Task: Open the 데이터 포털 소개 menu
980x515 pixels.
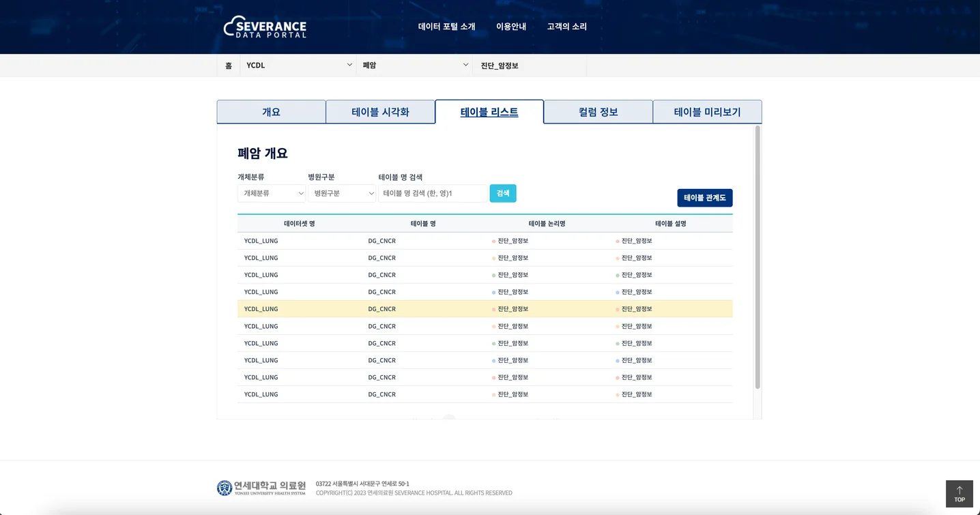Action: [446, 27]
